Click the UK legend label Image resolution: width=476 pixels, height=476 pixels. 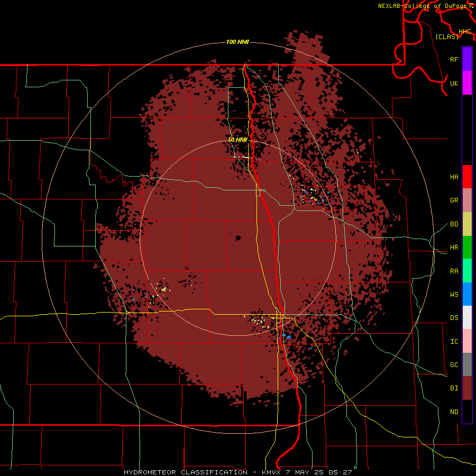point(454,83)
